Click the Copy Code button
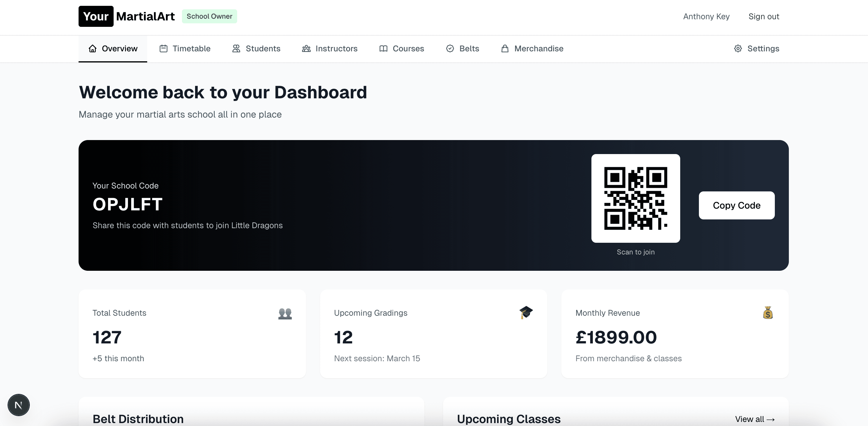Screen dimensions: 868x426 [737, 205]
